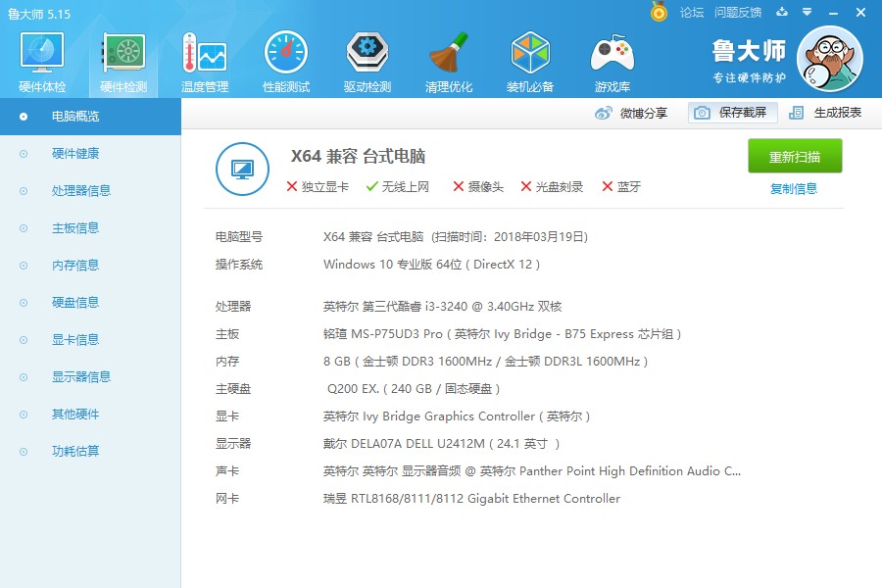
Task: Switch to 硬件体检 hardware checkup
Action: coord(40,59)
